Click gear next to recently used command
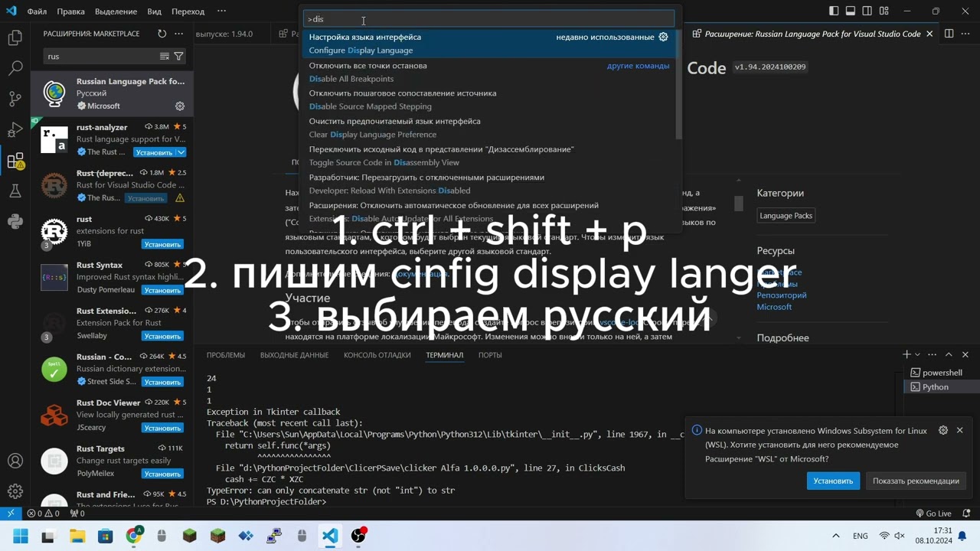 (x=664, y=37)
